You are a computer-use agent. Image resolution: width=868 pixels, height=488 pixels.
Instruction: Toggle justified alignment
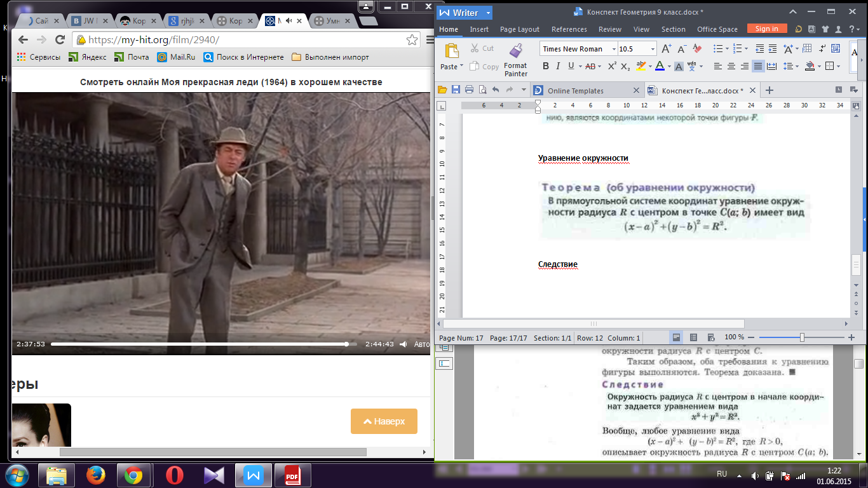pos(758,66)
